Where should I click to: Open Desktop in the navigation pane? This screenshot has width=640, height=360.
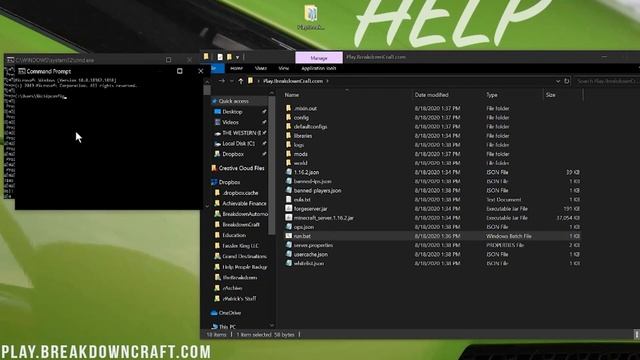(x=232, y=111)
